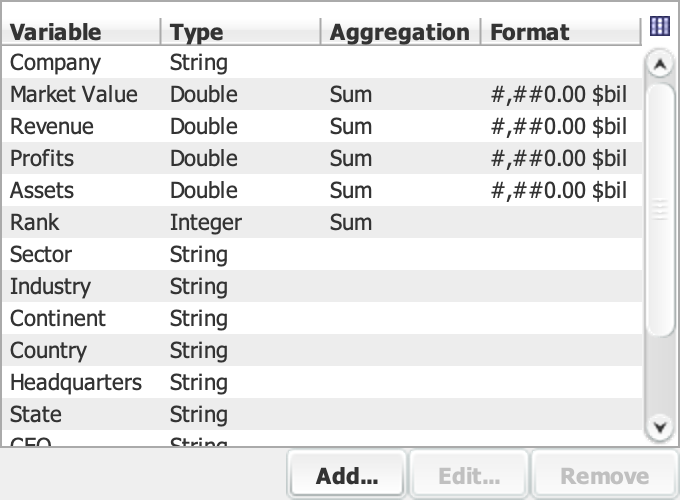This screenshot has height=500, width=680.
Task: Select the Sector variable row
Action: (41, 255)
